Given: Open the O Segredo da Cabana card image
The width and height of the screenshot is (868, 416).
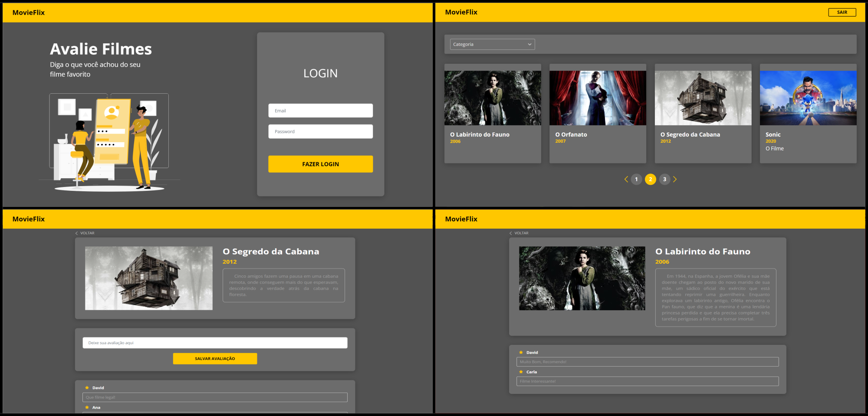Looking at the screenshot, I should coord(703,98).
